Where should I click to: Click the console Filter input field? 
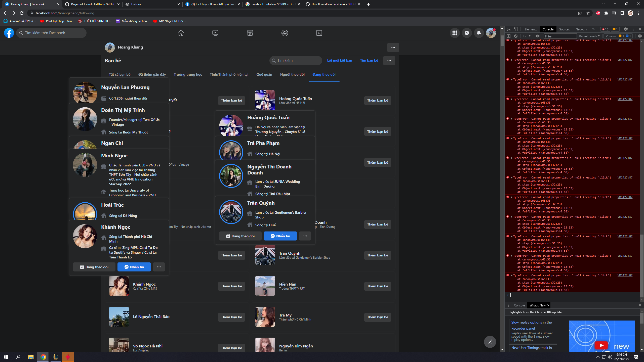pyautogui.click(x=560, y=36)
